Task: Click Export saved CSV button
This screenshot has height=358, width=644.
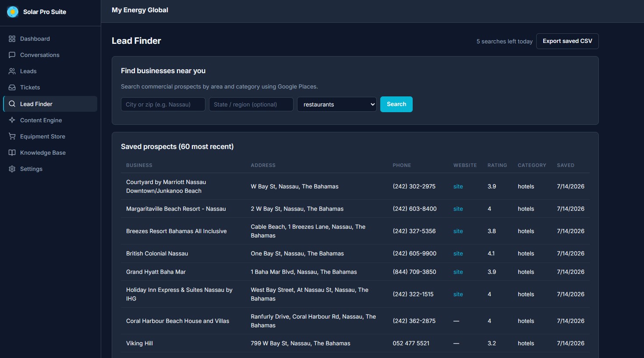Action: pos(567,41)
